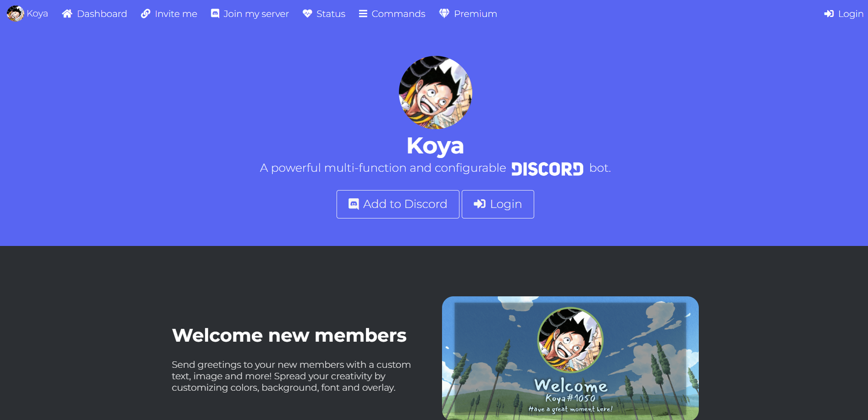
Task: Click the Discord icon next to Join my server
Action: (x=215, y=14)
